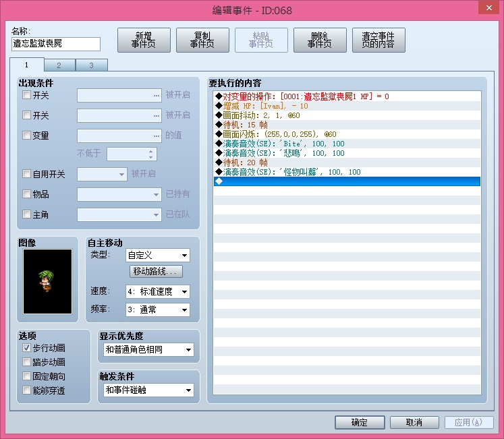Open the 类型 dropdown showing 自定义
This screenshot has width=504, height=439.
(x=158, y=256)
